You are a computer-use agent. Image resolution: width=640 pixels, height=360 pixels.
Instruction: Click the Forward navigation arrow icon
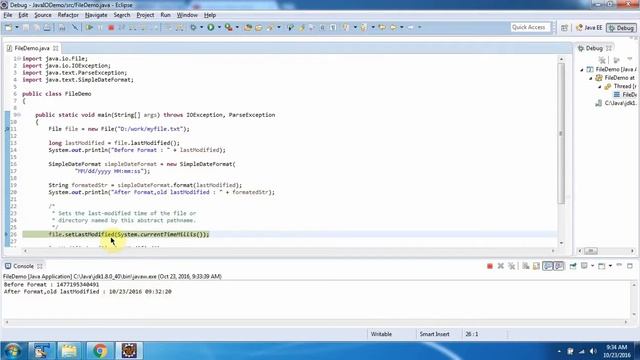pos(411,27)
